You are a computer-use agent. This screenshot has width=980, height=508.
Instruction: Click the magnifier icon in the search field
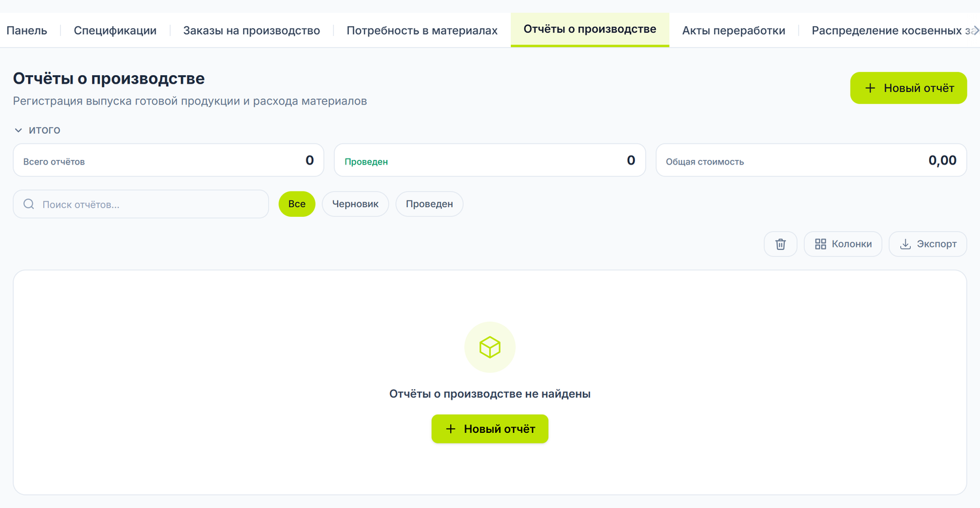tap(29, 204)
